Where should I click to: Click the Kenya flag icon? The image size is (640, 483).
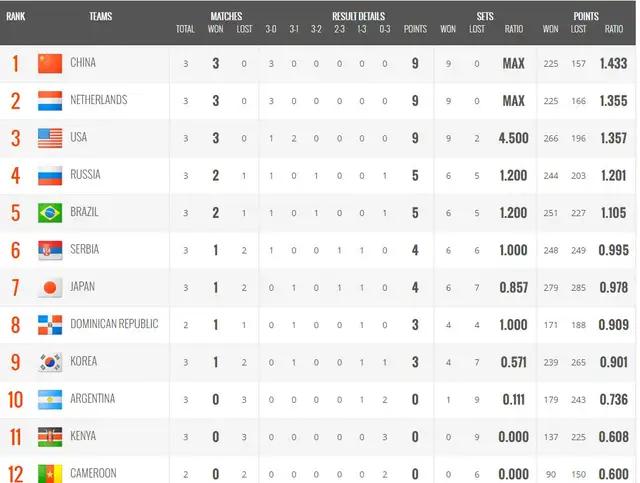point(50,437)
